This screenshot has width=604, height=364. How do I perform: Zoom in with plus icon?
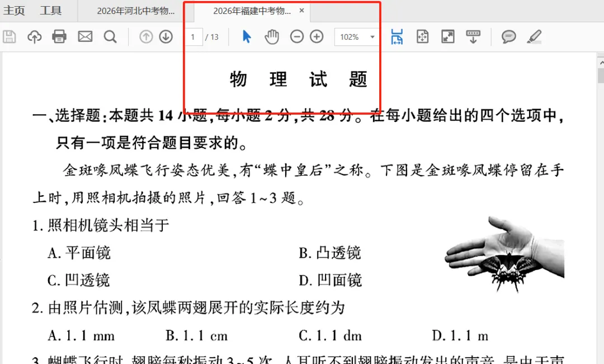[317, 37]
